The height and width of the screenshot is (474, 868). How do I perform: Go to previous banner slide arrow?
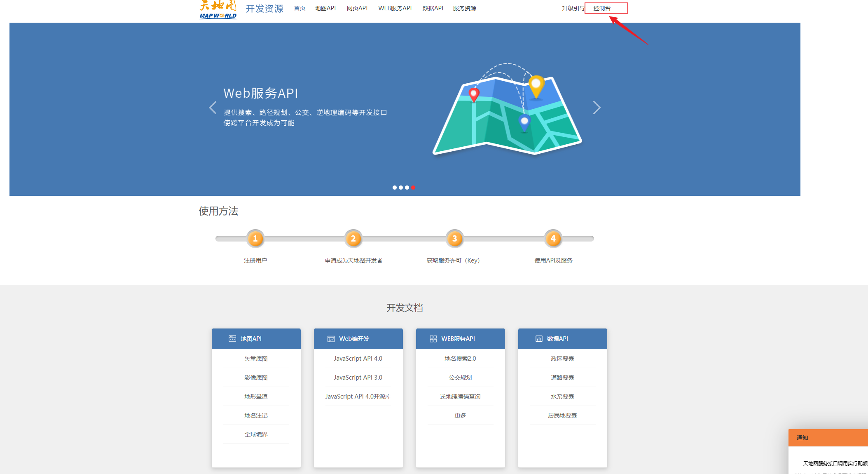(213, 108)
